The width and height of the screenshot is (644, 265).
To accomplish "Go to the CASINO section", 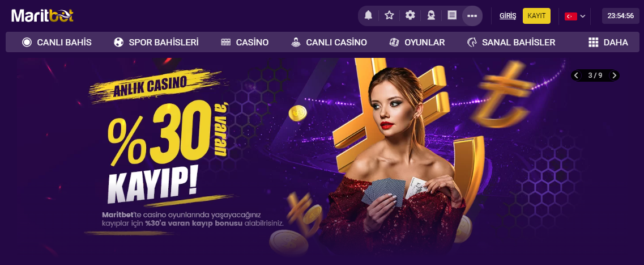I will (x=245, y=42).
